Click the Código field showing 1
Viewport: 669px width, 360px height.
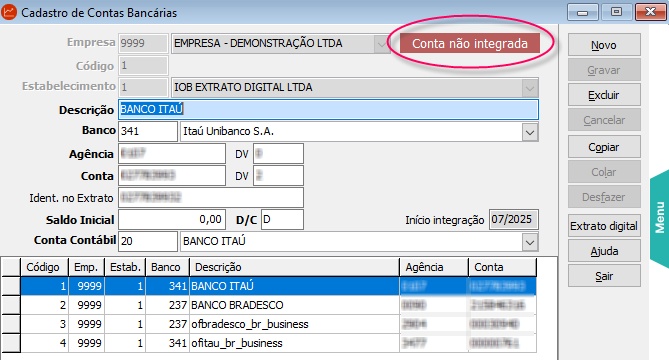point(143,66)
